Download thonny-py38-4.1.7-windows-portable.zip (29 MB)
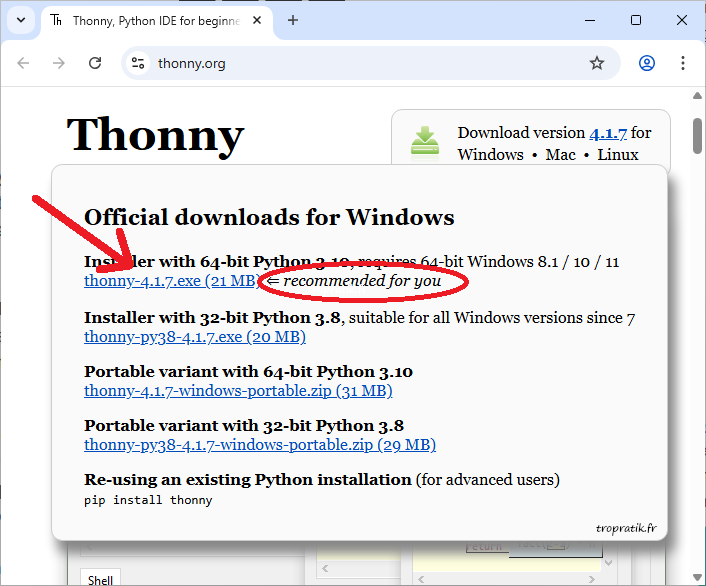The width and height of the screenshot is (706, 586). click(x=260, y=445)
